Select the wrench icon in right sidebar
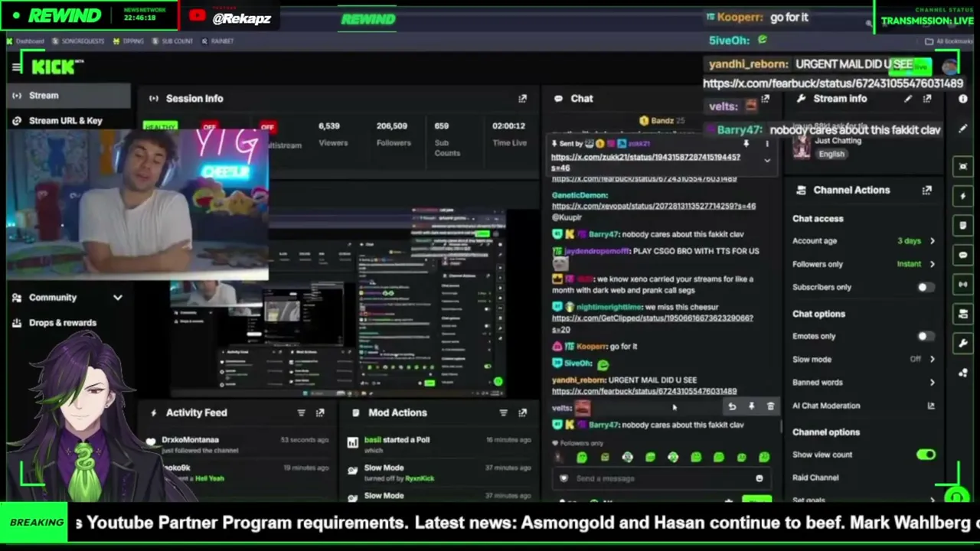Image resolution: width=980 pixels, height=551 pixels. click(x=963, y=343)
